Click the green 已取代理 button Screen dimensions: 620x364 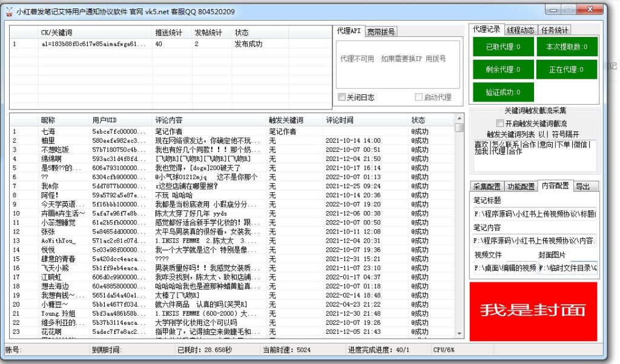[x=501, y=47]
